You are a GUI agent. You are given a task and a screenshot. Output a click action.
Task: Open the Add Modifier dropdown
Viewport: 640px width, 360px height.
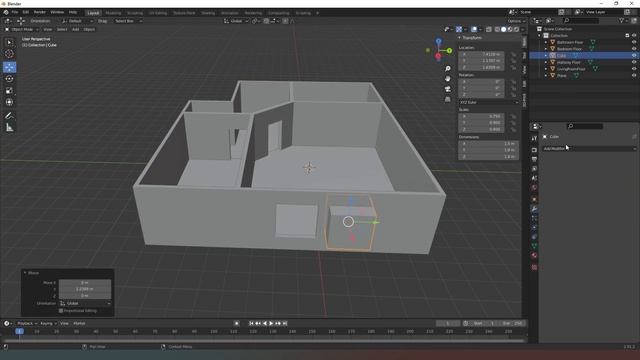pos(589,149)
